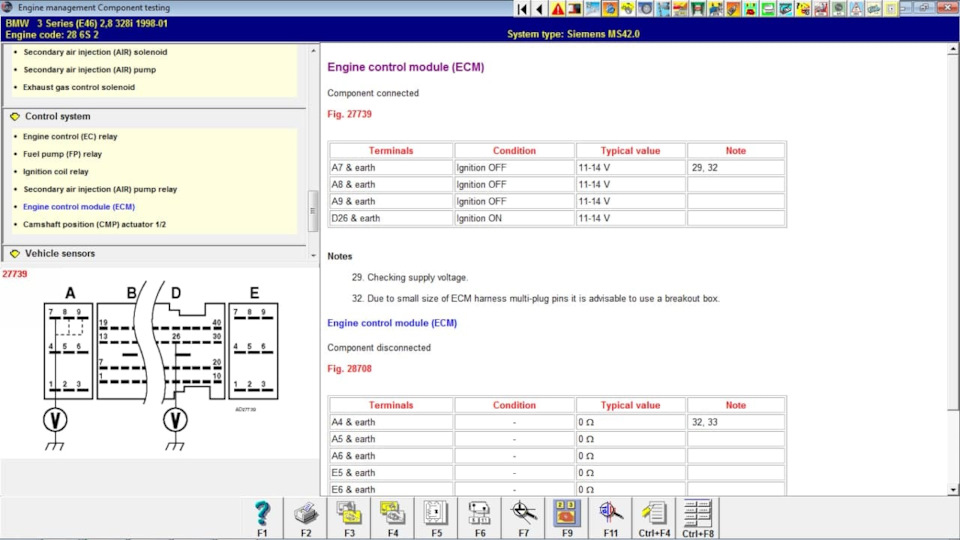This screenshot has height=540, width=960.
Task: Select the 'A9 & earth' table cell
Action: pos(391,201)
